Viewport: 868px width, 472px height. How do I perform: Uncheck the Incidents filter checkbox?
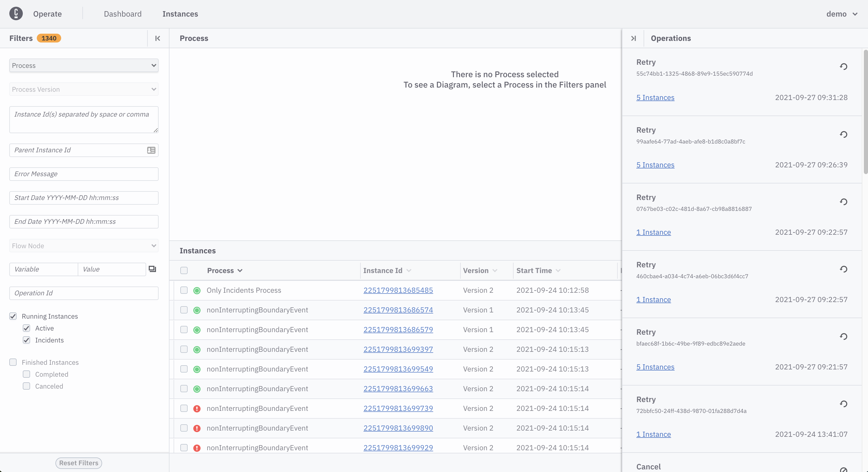click(x=26, y=340)
